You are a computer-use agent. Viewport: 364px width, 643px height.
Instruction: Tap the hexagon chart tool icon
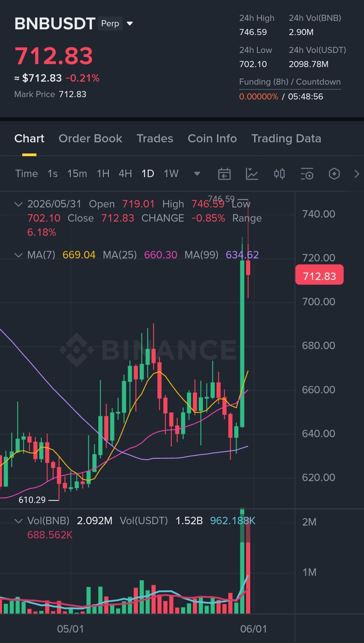(334, 174)
